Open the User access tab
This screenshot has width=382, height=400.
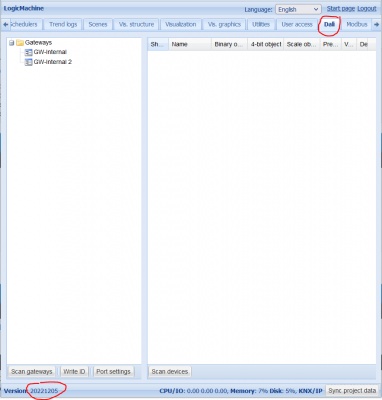pos(297,24)
